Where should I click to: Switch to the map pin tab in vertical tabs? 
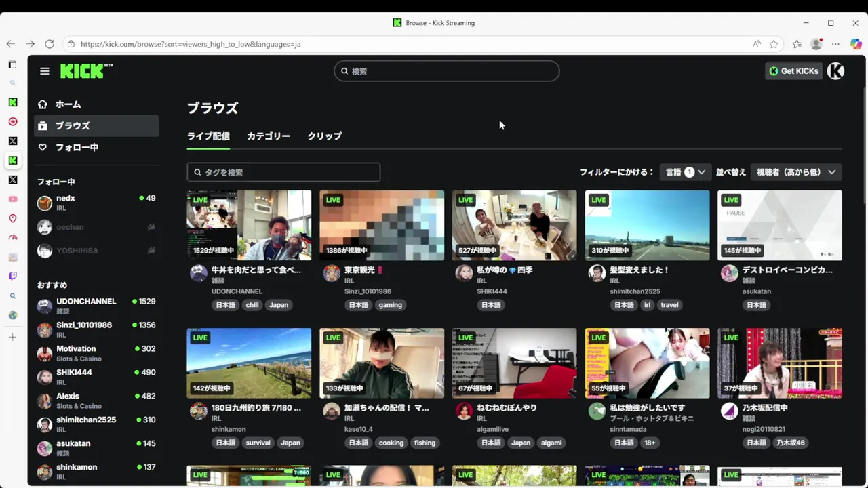click(x=12, y=218)
